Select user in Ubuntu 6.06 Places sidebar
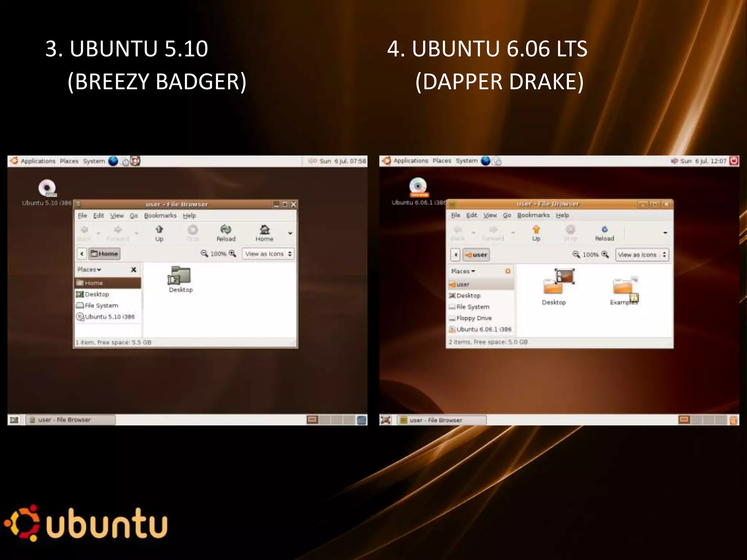Image resolution: width=747 pixels, height=560 pixels. pos(481,284)
